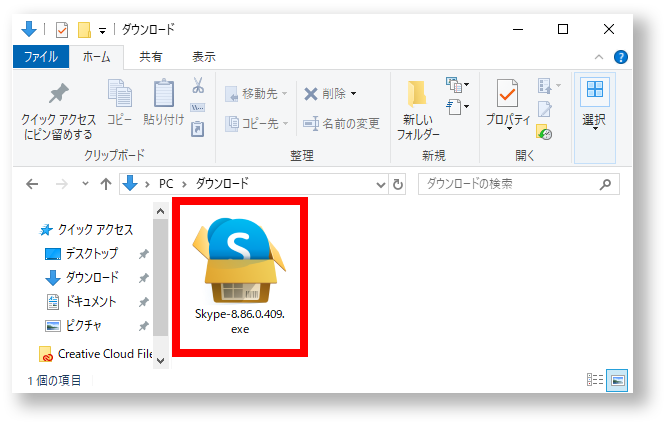Open Quick Access Toolbar customize dropdown
Image resolution: width=668 pixels, height=426 pixels.
click(102, 31)
